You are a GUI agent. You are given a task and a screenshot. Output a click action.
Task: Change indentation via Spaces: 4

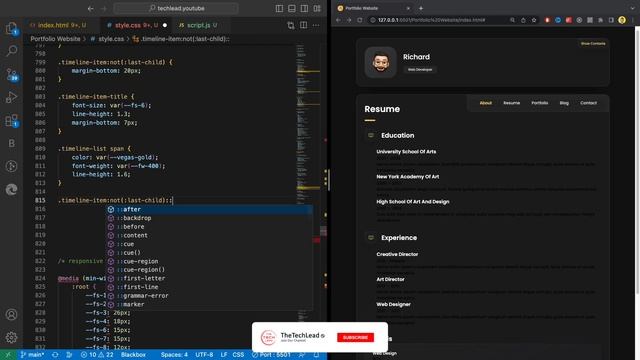tap(174, 355)
